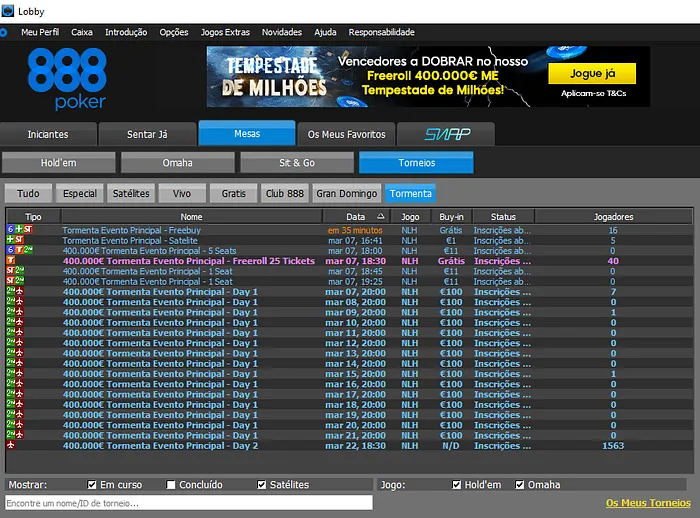Open the Caixa menu
Viewport: 700px width, 518px height.
82,32
